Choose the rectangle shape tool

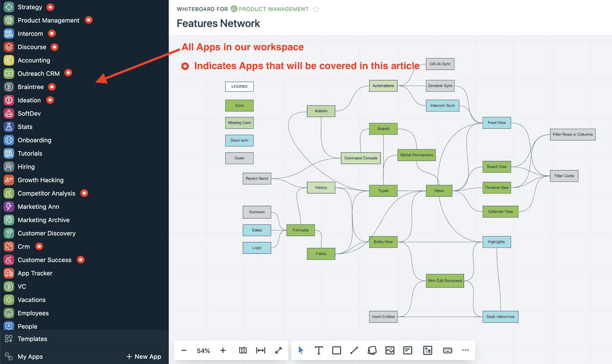pyautogui.click(x=337, y=351)
